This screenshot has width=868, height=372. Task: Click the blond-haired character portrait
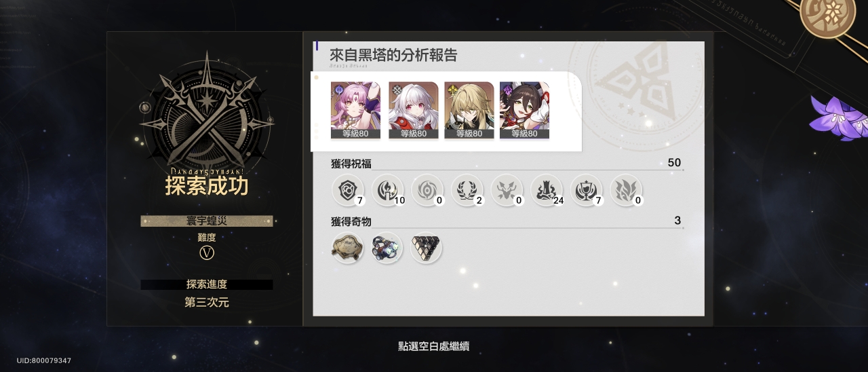click(469, 110)
